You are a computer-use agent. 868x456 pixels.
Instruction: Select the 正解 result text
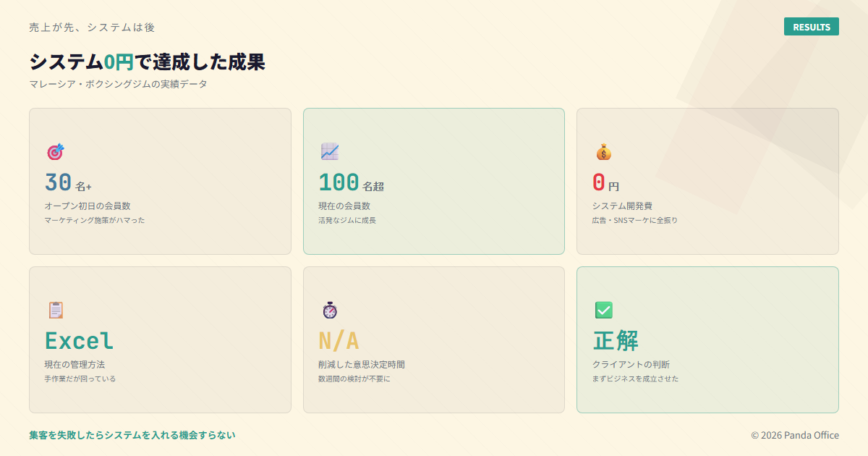pos(616,340)
